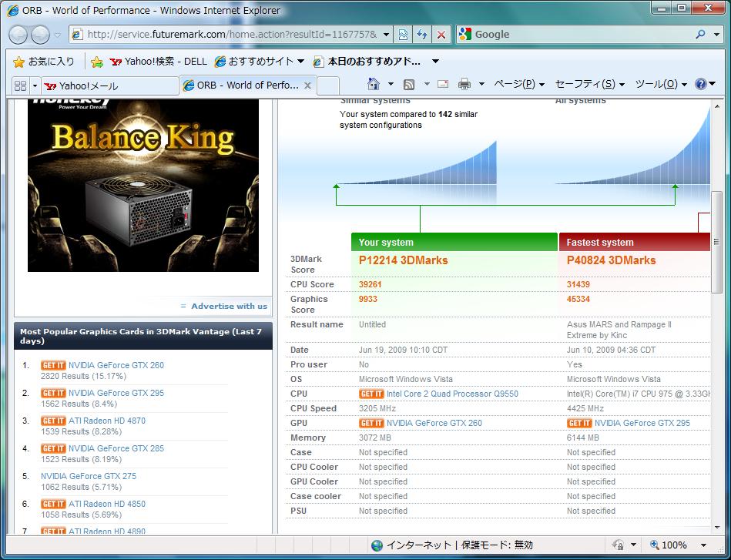Click the RSS feeds icon

[x=409, y=85]
